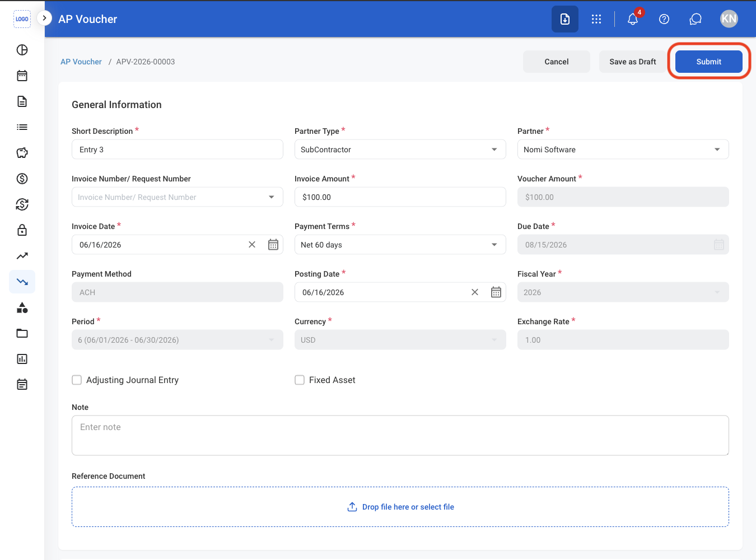Check the Fixed Asset checkbox
Image resolution: width=756 pixels, height=560 pixels.
click(x=300, y=380)
